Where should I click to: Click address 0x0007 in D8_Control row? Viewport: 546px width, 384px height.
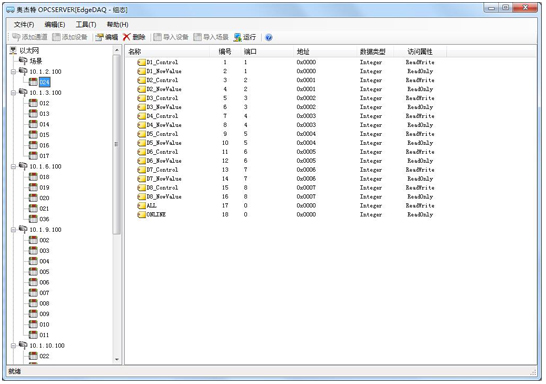click(306, 188)
